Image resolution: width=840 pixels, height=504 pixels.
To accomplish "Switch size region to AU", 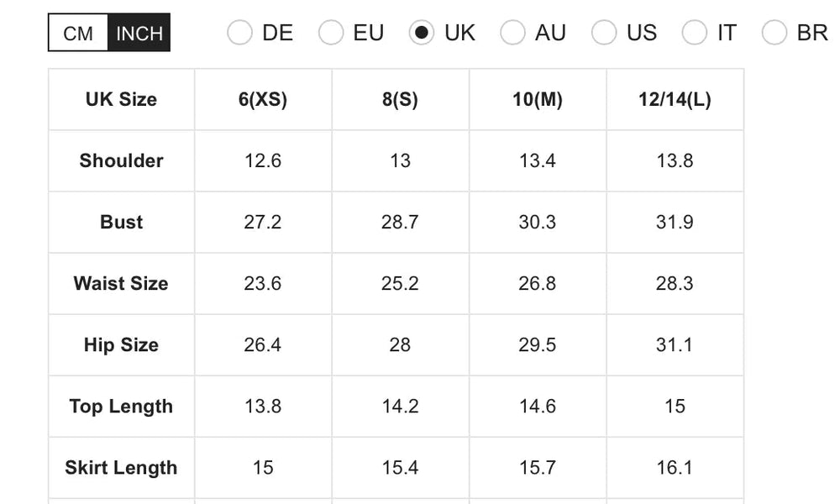I will (512, 33).
